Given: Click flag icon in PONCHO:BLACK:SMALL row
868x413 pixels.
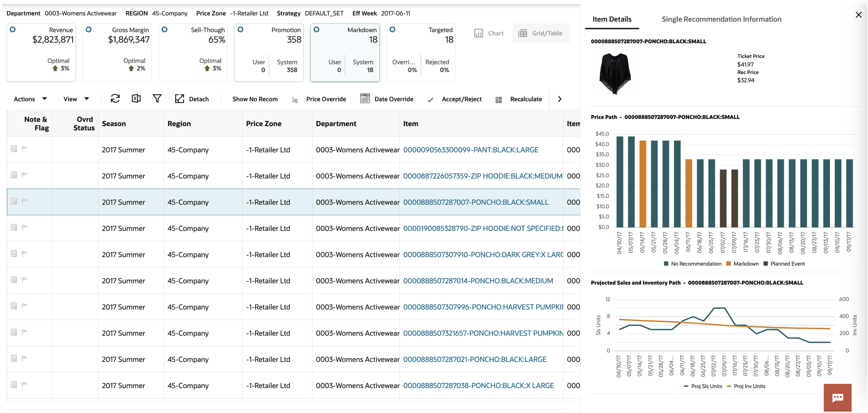Looking at the screenshot, I should point(24,201).
